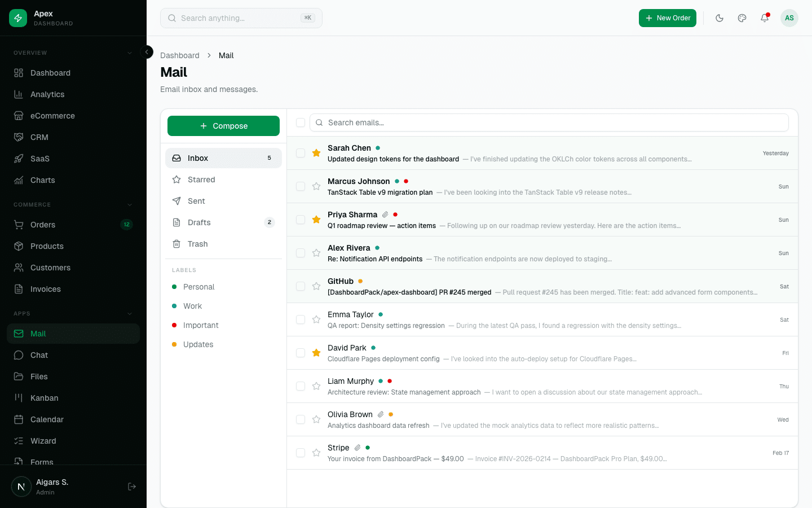Star the email from Marcus Johnson
This screenshot has height=508, width=812.
[x=316, y=186]
